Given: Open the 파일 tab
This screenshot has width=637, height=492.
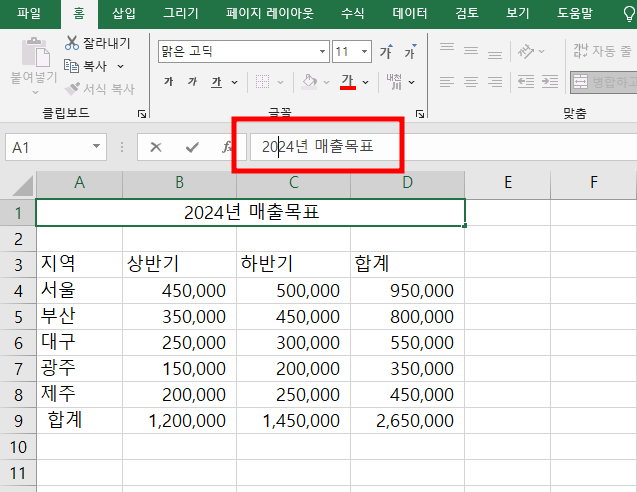Looking at the screenshot, I should click(x=29, y=14).
